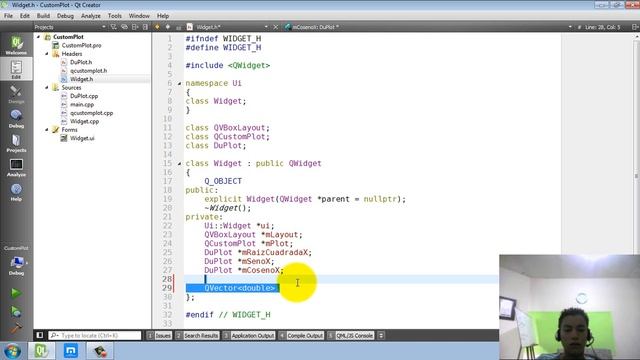Select CustomPlot.pro in project tree

pos(81,45)
